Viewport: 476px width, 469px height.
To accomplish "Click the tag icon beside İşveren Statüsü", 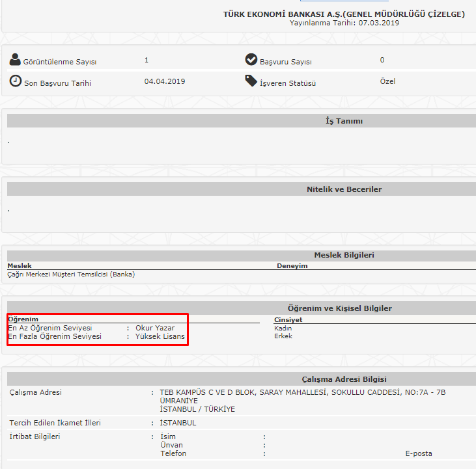I will click(251, 81).
